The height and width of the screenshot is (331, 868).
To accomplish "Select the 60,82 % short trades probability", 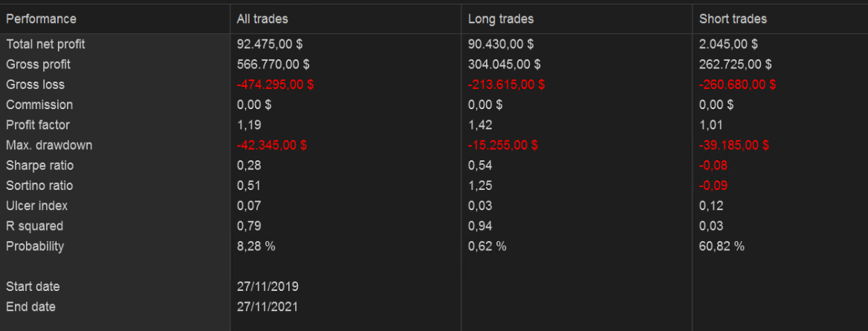I will pos(722,246).
